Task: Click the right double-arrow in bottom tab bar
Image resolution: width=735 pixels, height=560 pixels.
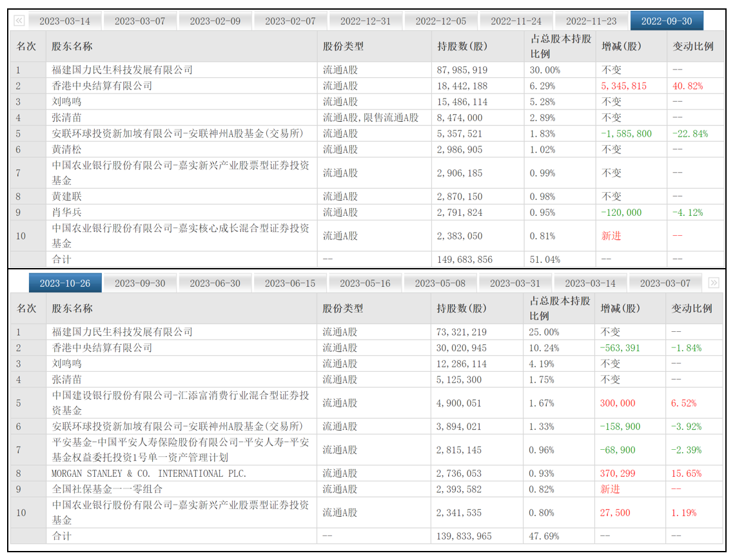Action: click(x=714, y=282)
